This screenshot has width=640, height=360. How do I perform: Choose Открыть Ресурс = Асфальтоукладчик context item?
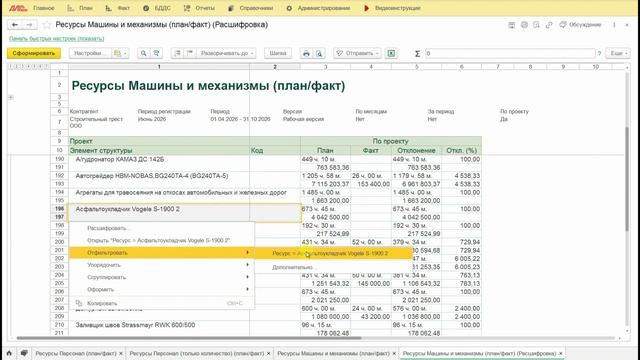[162, 240]
